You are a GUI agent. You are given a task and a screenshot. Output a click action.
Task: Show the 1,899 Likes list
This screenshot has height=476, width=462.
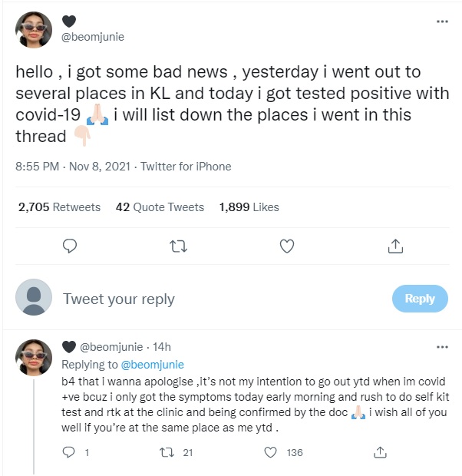(x=249, y=207)
